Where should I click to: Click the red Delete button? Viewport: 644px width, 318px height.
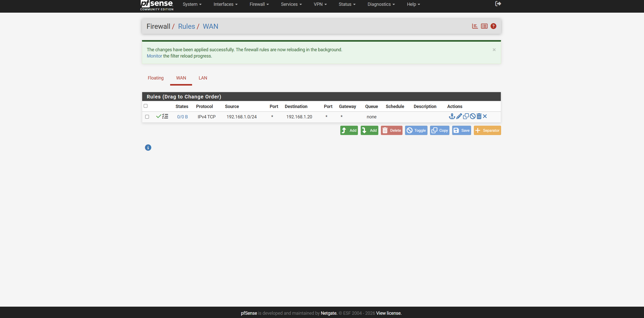pyautogui.click(x=391, y=130)
